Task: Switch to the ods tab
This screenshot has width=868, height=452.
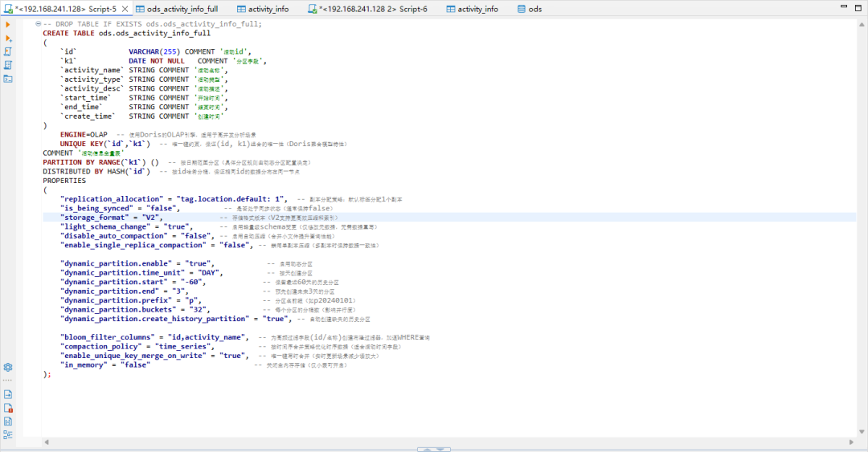Action: [x=530, y=9]
